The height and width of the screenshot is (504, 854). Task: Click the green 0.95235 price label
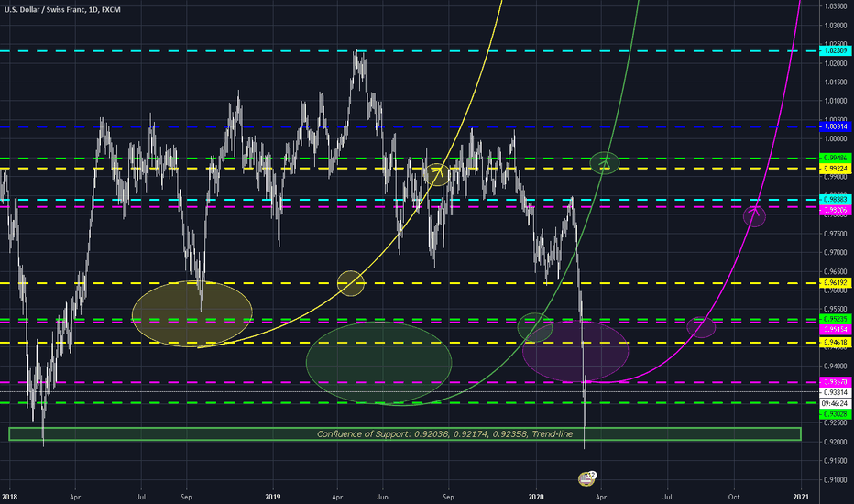coord(835,319)
